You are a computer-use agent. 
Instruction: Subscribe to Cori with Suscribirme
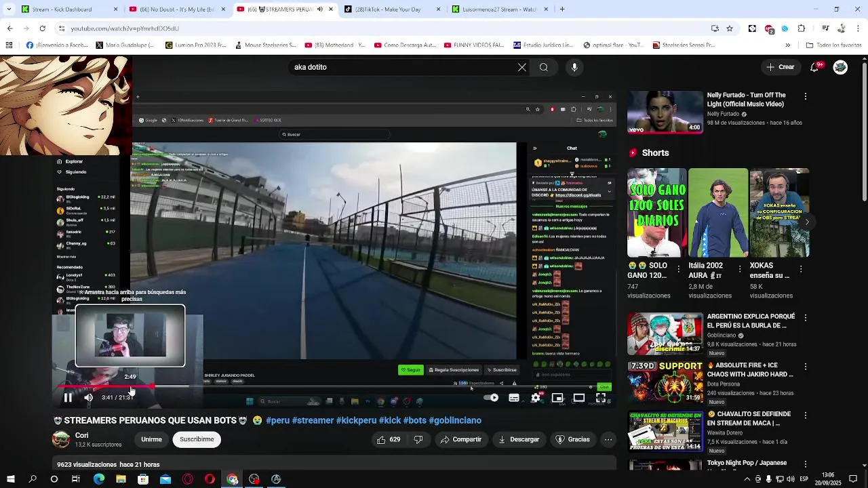[197, 439]
